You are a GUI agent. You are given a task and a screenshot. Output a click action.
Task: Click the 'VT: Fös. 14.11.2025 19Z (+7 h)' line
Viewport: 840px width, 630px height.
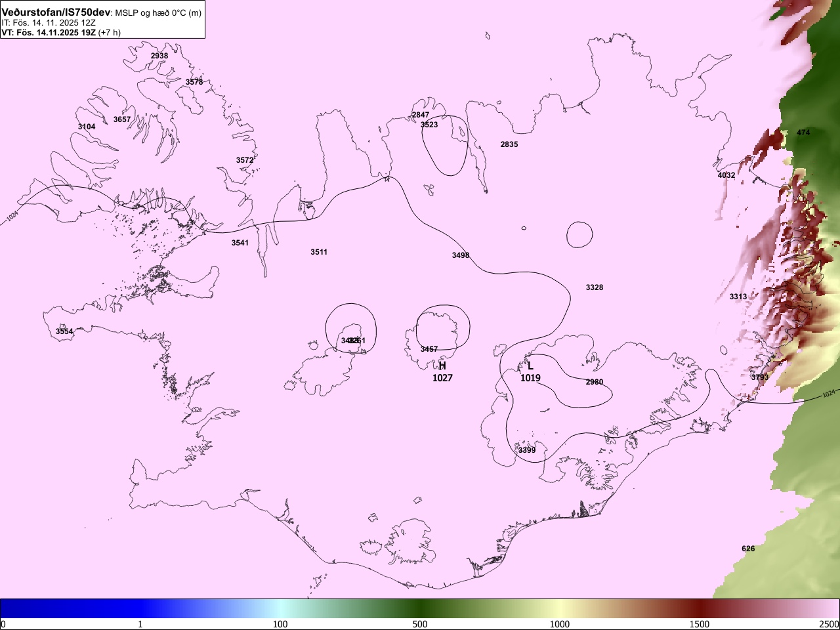coord(61,32)
